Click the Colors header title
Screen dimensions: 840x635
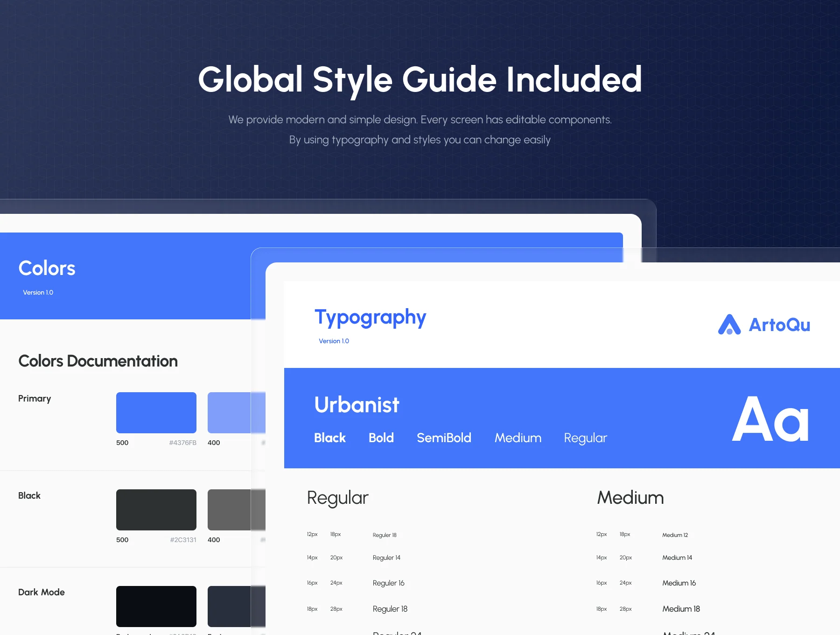(x=47, y=268)
